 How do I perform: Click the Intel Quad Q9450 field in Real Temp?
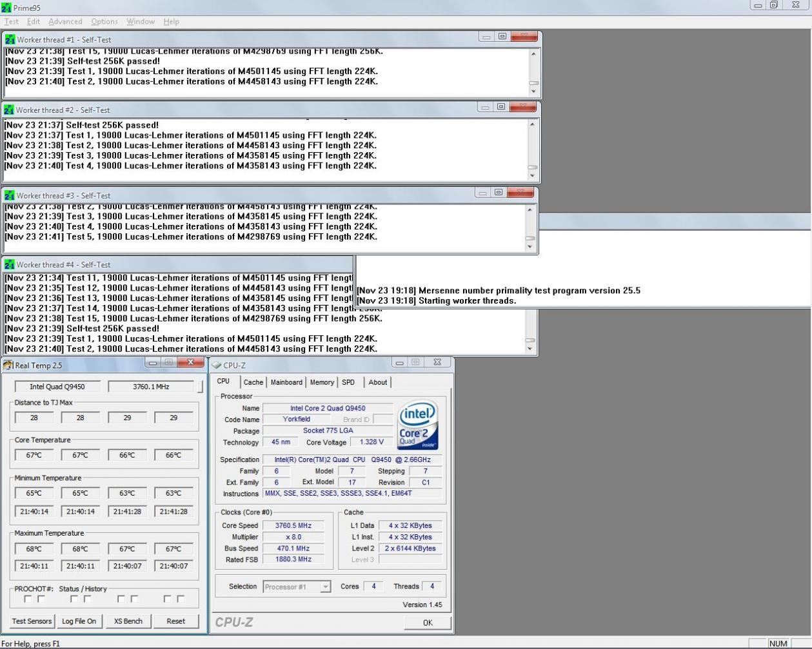click(57, 387)
